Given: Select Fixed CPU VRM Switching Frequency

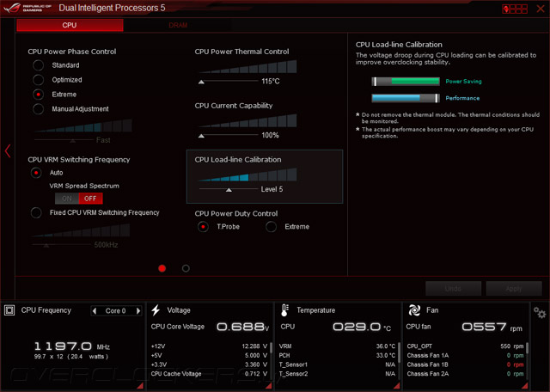Looking at the screenshot, I should pyautogui.click(x=36, y=212).
